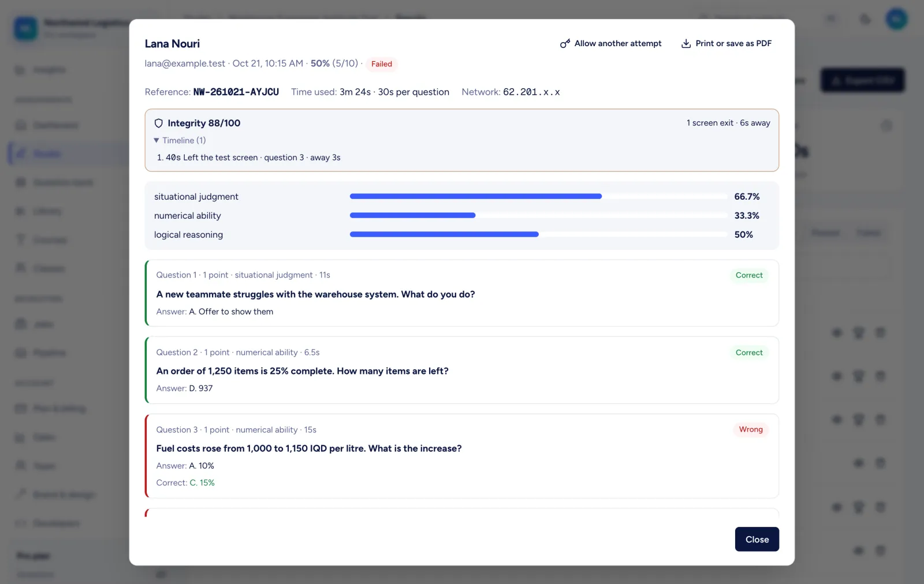Click the Wrong badge on Question 3
This screenshot has height=584, width=924.
point(751,429)
